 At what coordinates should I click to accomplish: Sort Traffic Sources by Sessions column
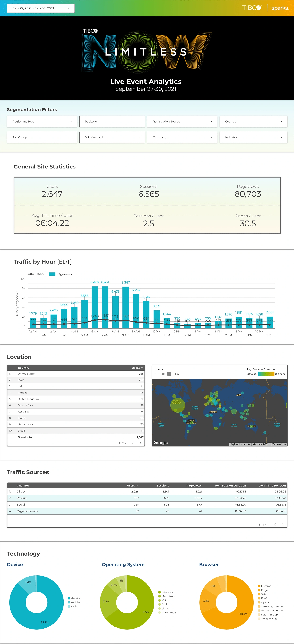(163, 485)
